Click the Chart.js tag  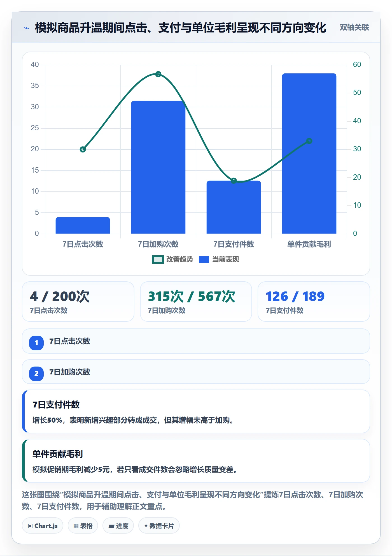click(43, 526)
